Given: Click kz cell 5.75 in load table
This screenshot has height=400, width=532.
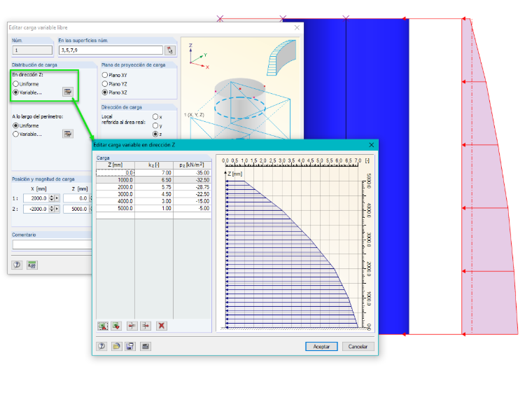Looking at the screenshot, I should (154, 187).
